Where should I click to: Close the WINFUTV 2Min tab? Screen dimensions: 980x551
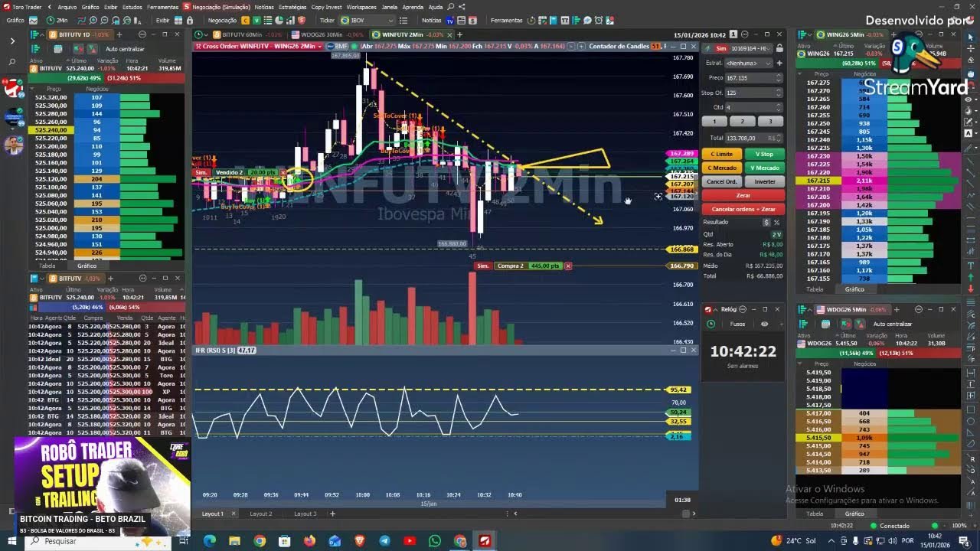tap(450, 34)
